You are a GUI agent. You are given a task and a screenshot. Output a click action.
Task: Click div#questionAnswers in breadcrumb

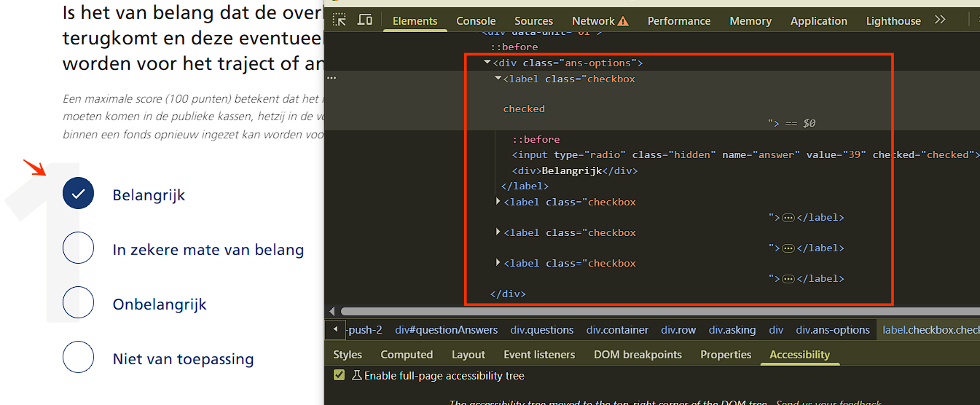pyautogui.click(x=446, y=330)
